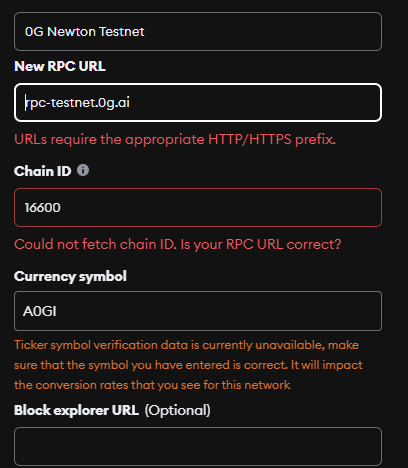Click the "Block explorer URL" label

coord(76,410)
